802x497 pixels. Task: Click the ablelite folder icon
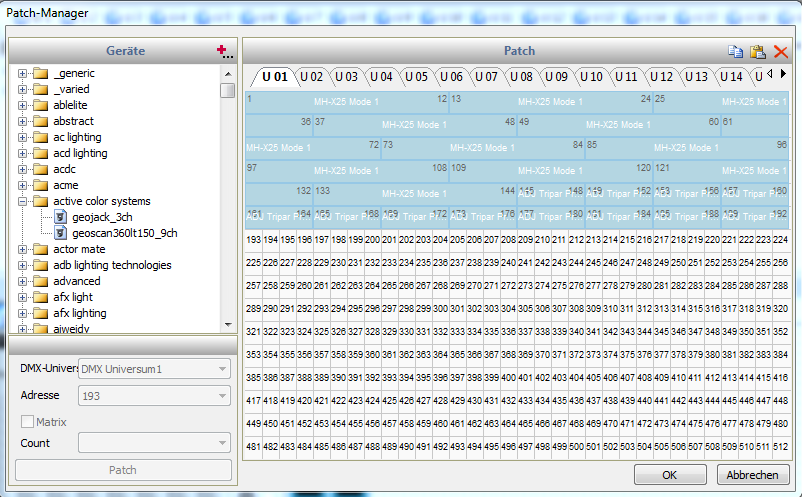(x=40, y=105)
